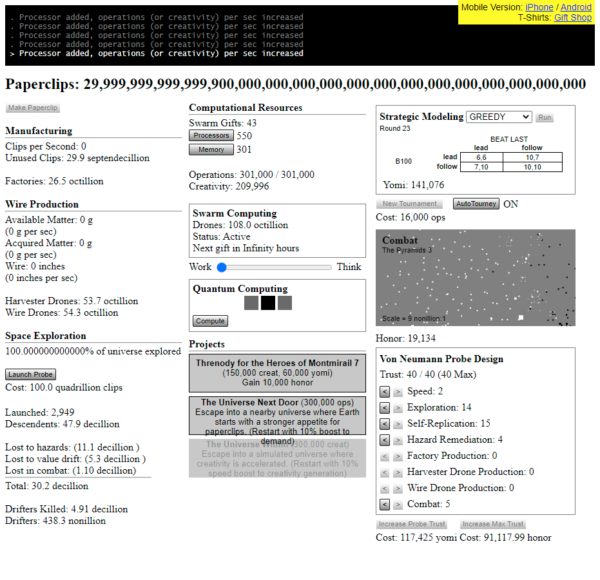This screenshot has width=600, height=580.
Task: Add a processor with Processors button
Action: pos(210,135)
